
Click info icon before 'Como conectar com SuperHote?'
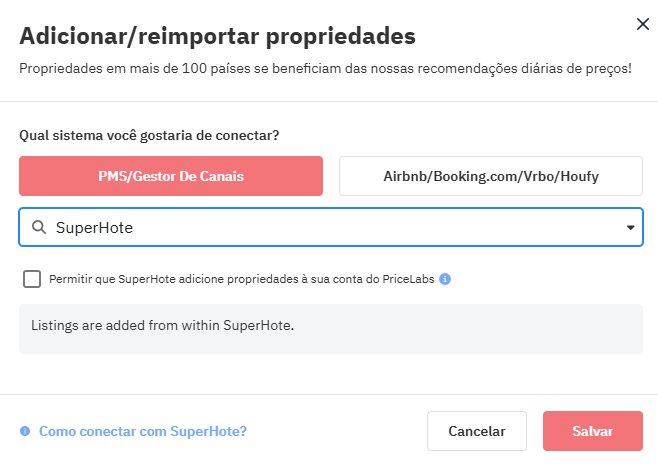pyautogui.click(x=25, y=431)
